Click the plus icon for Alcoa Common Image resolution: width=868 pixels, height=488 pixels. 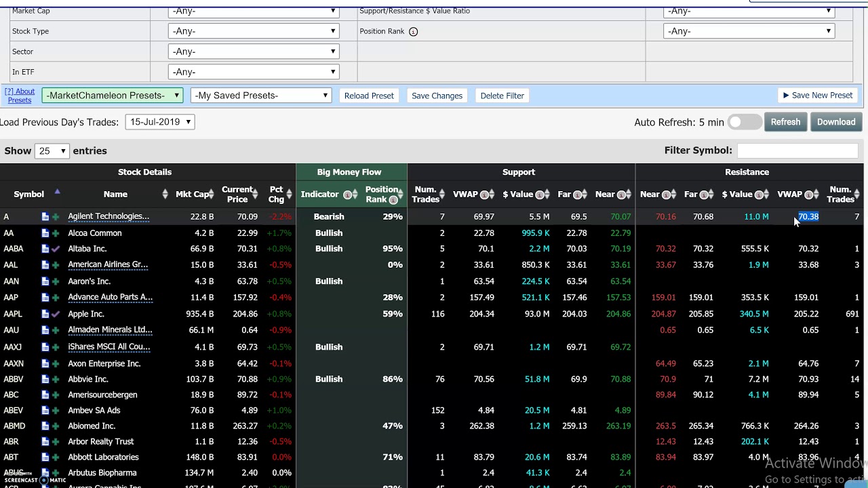[56, 233]
